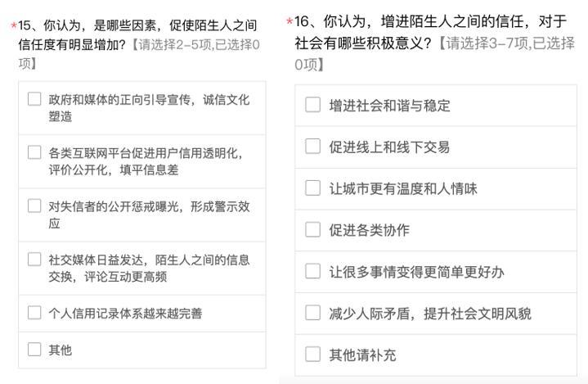Image resolution: width=588 pixels, height=384 pixels.
Task: Check the 促进各类协作 option
Action: (312, 230)
